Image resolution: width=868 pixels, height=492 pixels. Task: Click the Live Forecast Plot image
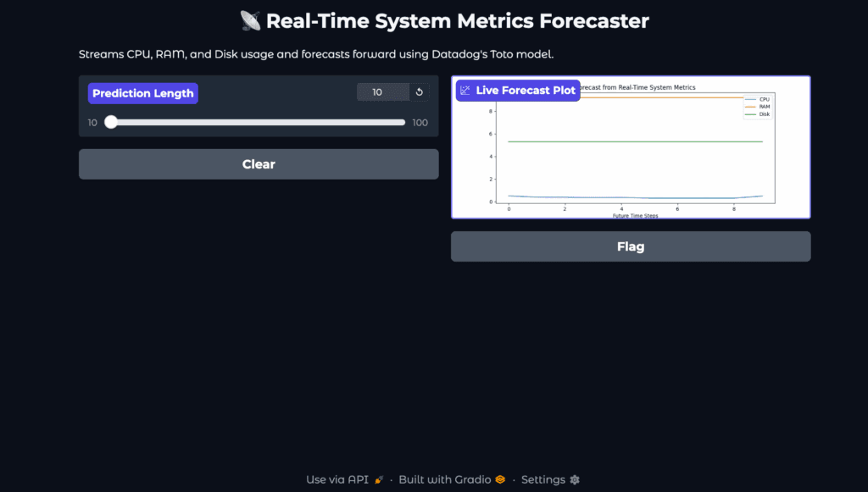(631, 152)
